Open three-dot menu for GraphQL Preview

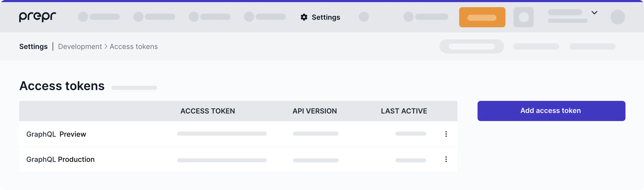tap(446, 134)
